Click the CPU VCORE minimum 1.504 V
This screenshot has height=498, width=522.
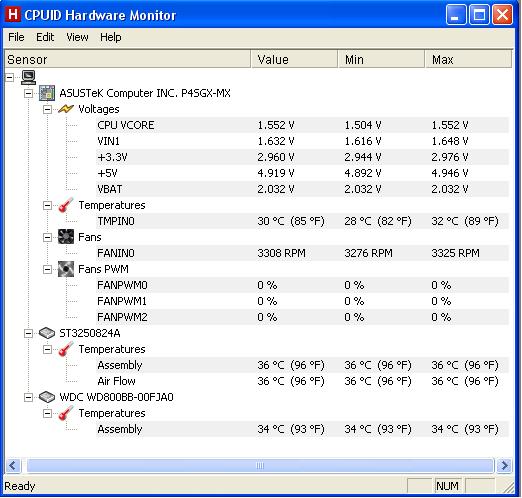(363, 125)
